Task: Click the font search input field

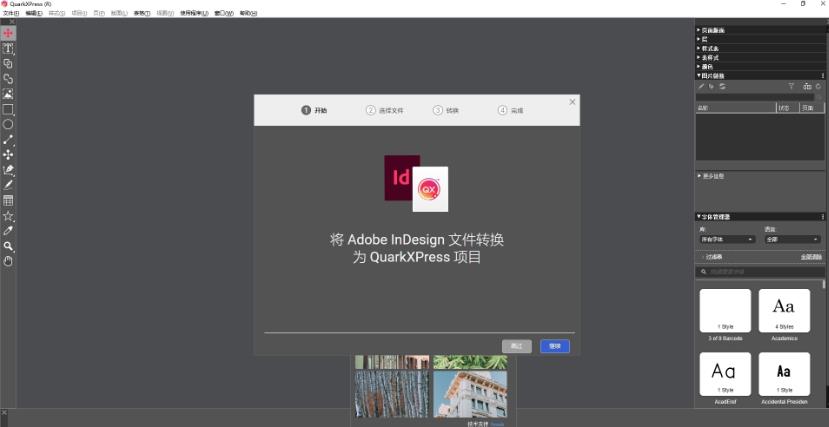Action: (x=759, y=272)
